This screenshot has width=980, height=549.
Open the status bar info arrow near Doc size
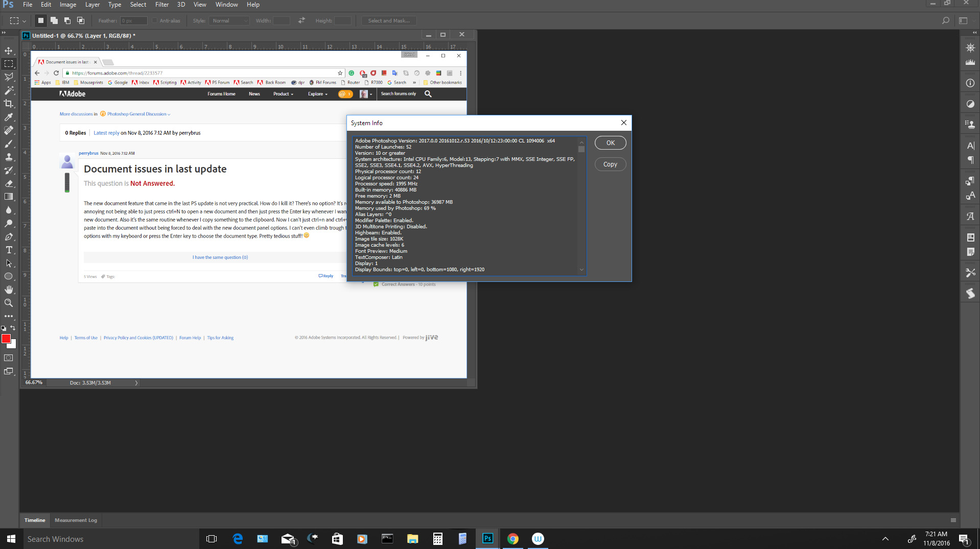136,383
